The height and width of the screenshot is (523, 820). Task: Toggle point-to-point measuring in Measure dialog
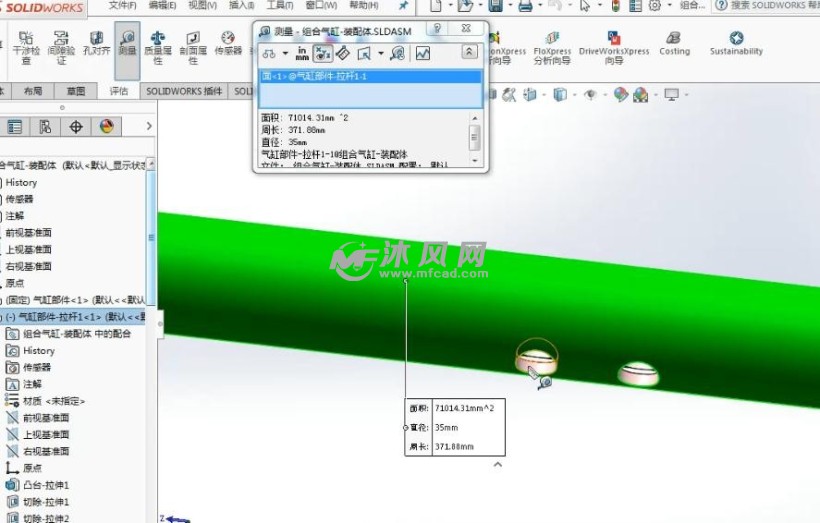pyautogui.click(x=343, y=53)
